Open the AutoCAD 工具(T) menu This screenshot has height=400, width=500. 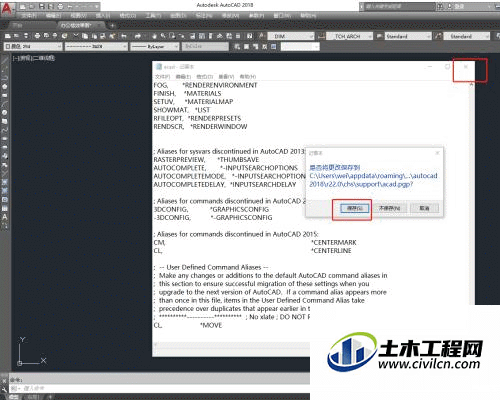click(x=153, y=16)
